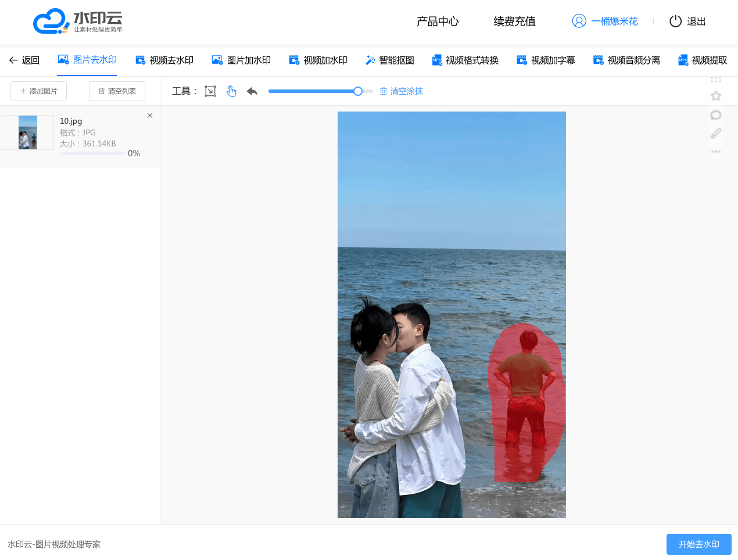Click the 10.jpg progress bar
The width and height of the screenshot is (738, 560).
pyautogui.click(x=92, y=153)
